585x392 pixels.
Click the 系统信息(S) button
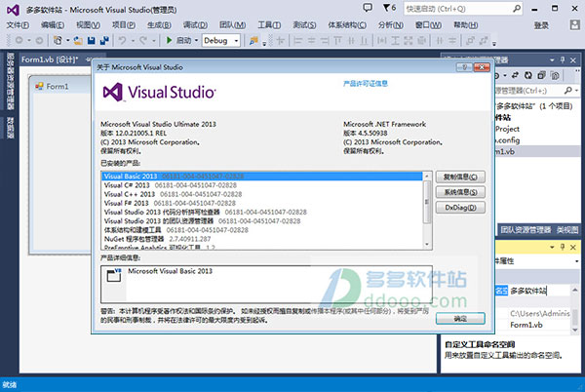(460, 192)
